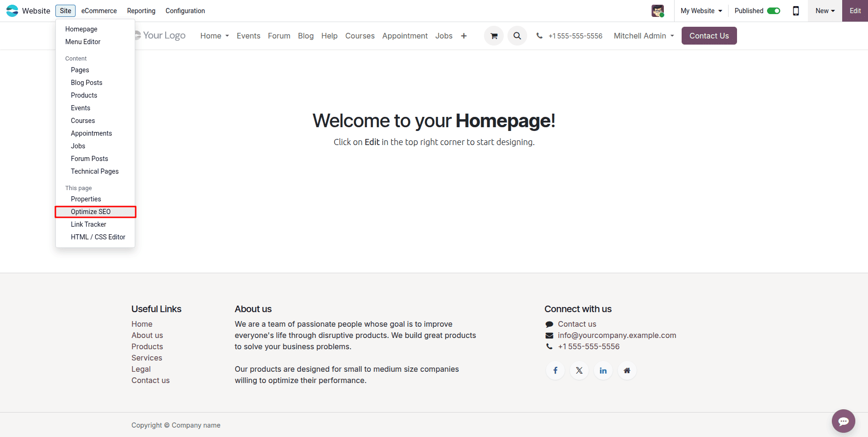Open page Properties entry
The width and height of the screenshot is (868, 437).
click(95, 199)
